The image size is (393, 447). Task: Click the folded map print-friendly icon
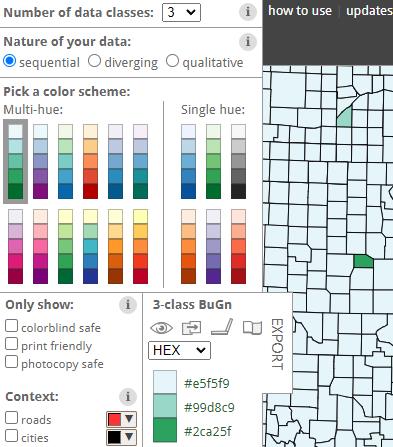click(x=252, y=328)
